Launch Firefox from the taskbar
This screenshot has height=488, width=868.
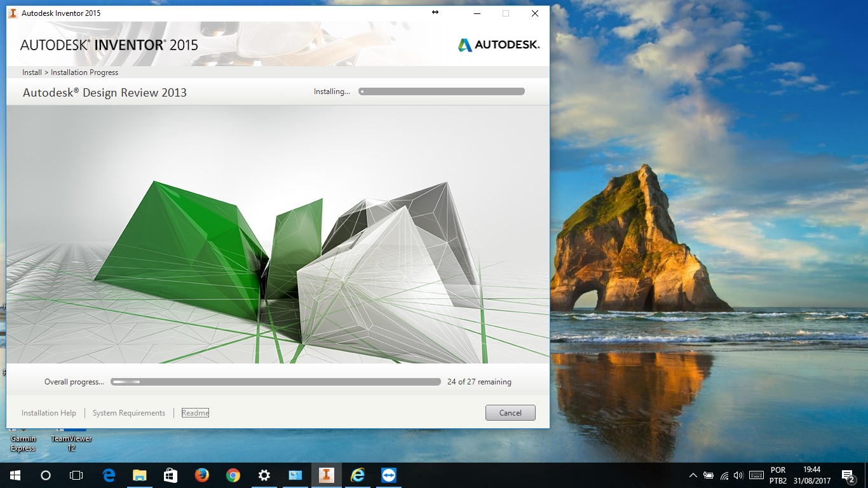(x=201, y=475)
